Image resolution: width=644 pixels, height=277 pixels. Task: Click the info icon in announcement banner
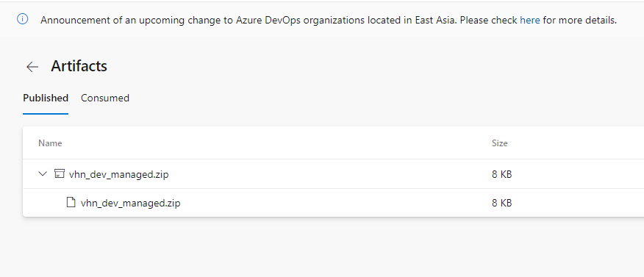22,19
